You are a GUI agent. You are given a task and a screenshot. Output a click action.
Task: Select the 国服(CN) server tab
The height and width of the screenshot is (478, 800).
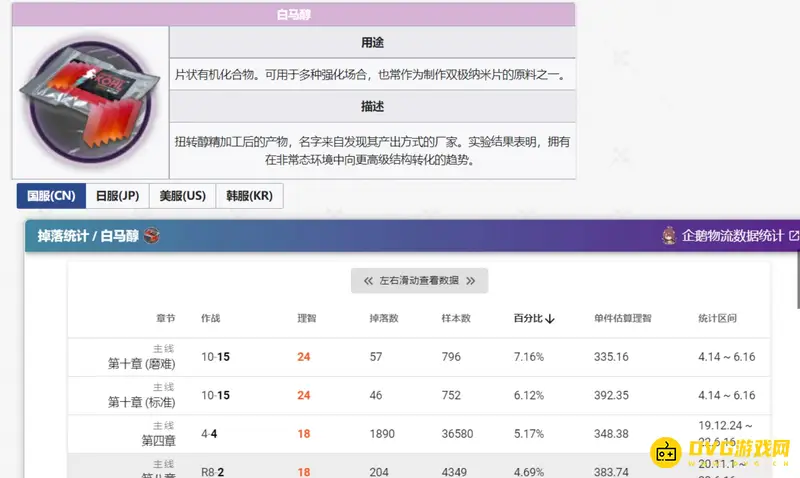(51, 196)
